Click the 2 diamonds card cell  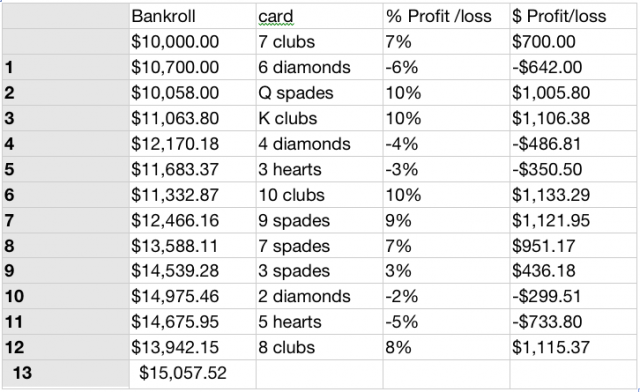pyautogui.click(x=319, y=296)
